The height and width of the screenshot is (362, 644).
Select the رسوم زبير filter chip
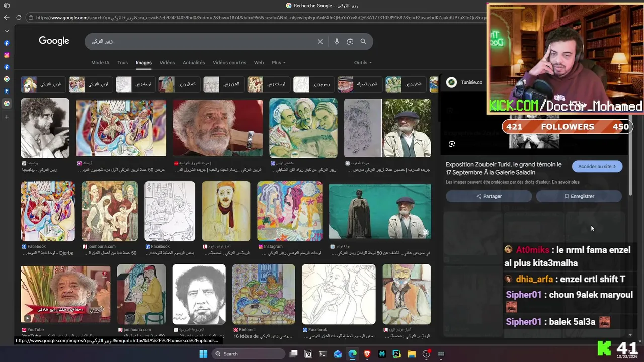[x=313, y=84]
